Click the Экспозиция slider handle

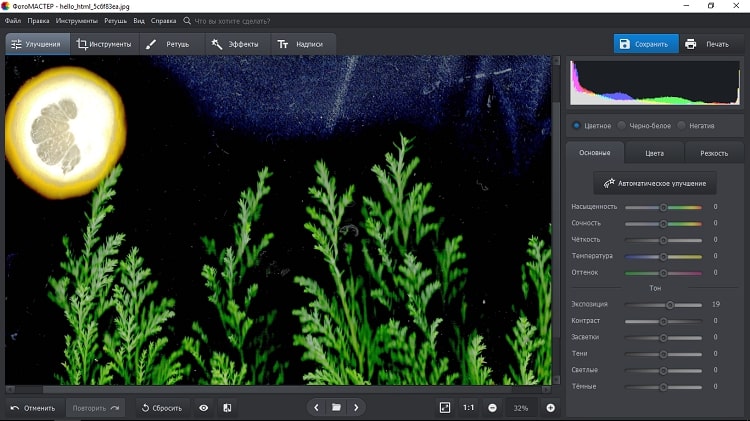(x=670, y=304)
